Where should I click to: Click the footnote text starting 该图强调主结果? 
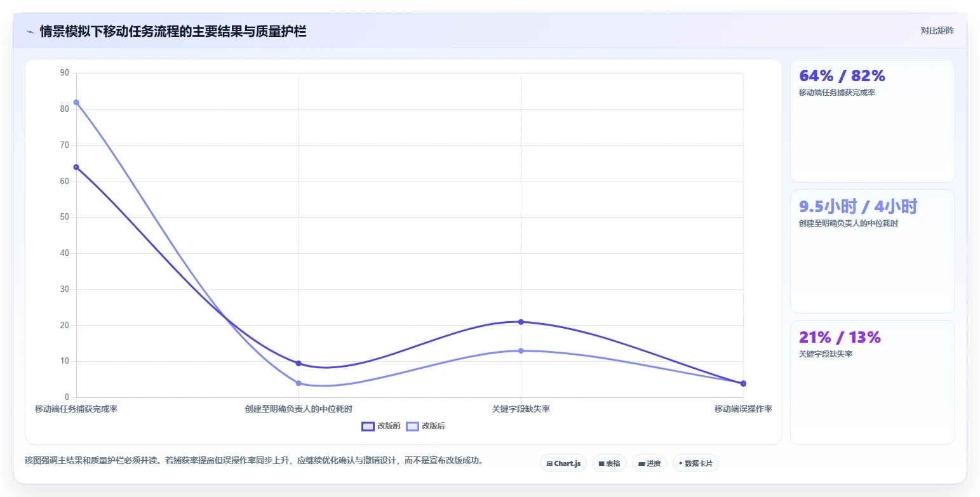coord(254,460)
